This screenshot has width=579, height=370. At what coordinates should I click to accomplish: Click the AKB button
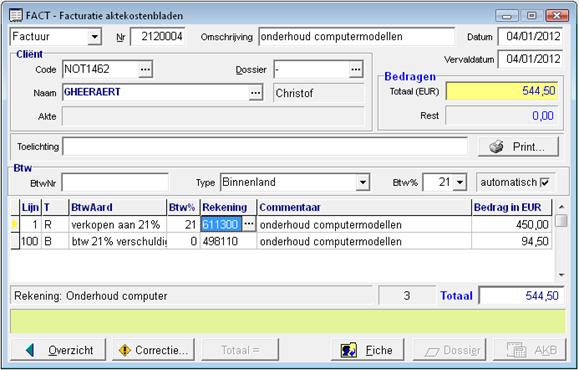(530, 350)
